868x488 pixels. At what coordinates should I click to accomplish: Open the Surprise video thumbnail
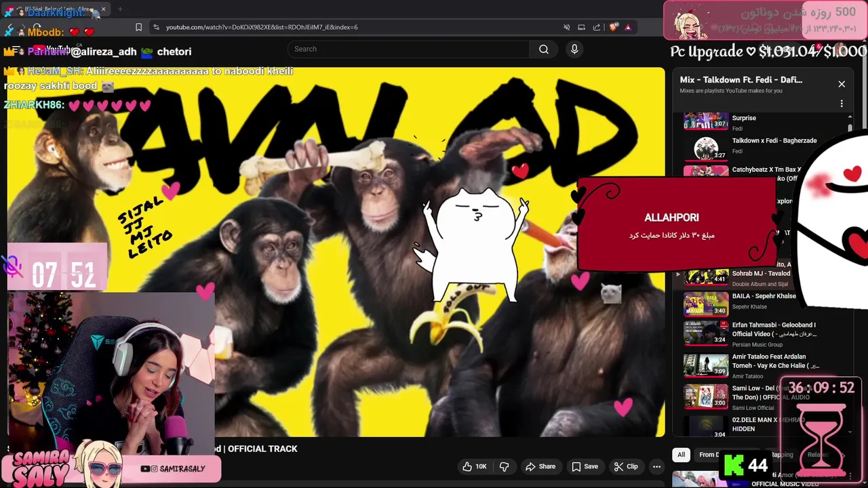coord(706,121)
